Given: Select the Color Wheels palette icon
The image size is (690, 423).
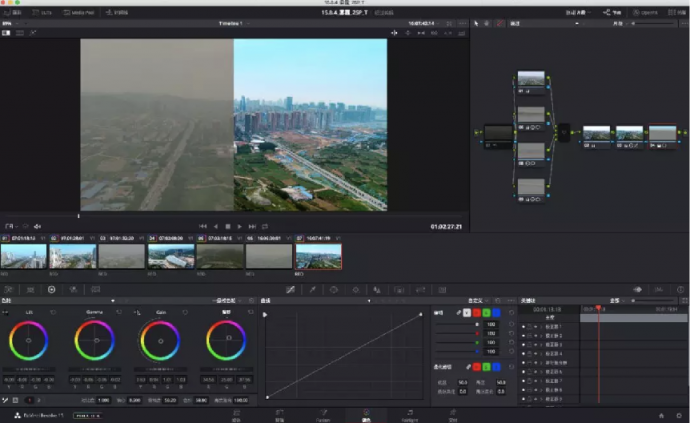Looking at the screenshot, I should pyautogui.click(x=51, y=290).
